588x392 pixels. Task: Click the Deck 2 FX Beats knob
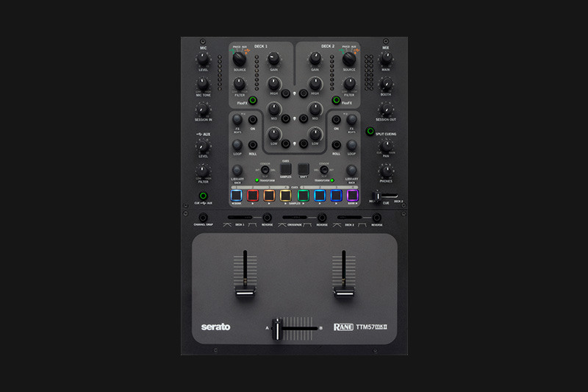351,120
